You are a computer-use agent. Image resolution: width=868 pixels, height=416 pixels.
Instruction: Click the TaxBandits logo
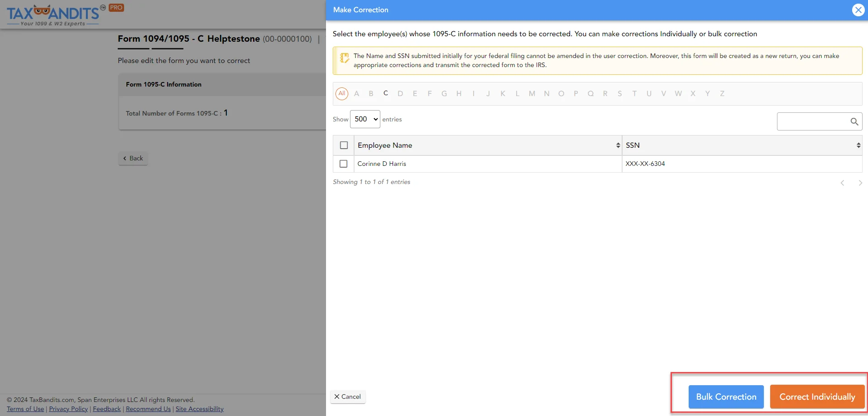53,15
